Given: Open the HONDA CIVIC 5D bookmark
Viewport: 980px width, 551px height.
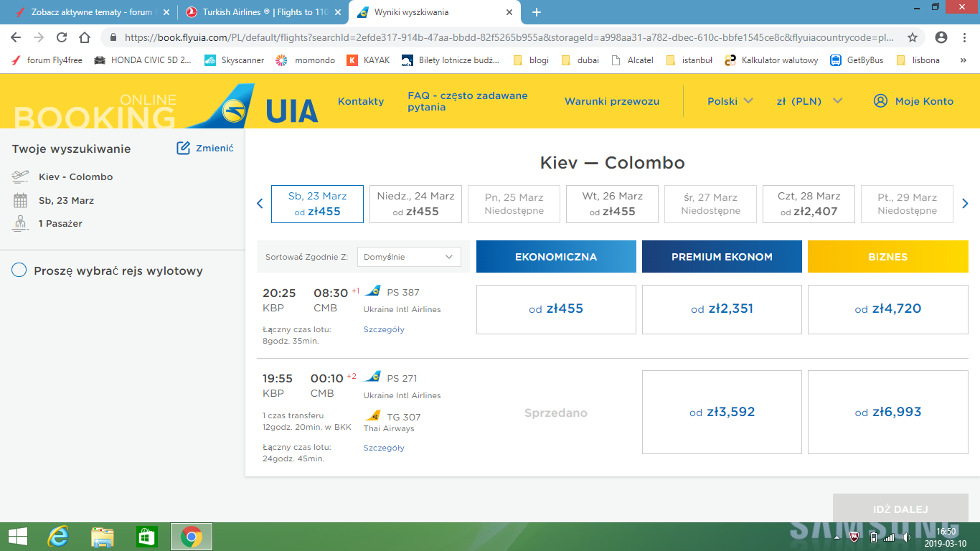Looking at the screenshot, I should 143,60.
